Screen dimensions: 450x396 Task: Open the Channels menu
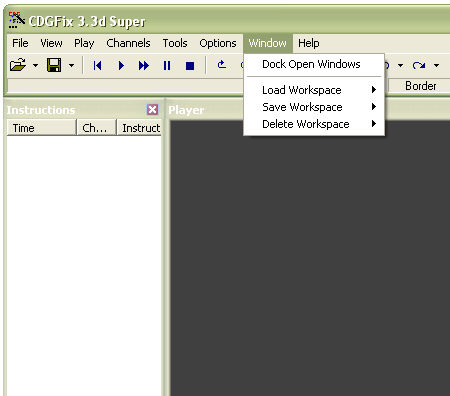(128, 43)
